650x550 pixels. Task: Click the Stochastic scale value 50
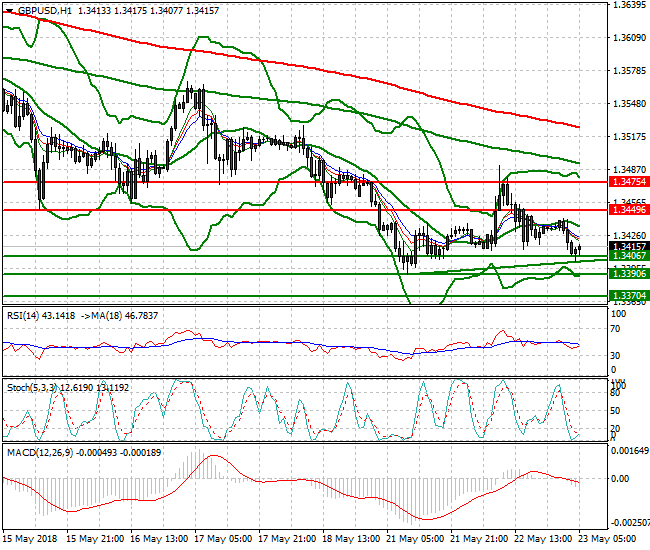(x=616, y=411)
